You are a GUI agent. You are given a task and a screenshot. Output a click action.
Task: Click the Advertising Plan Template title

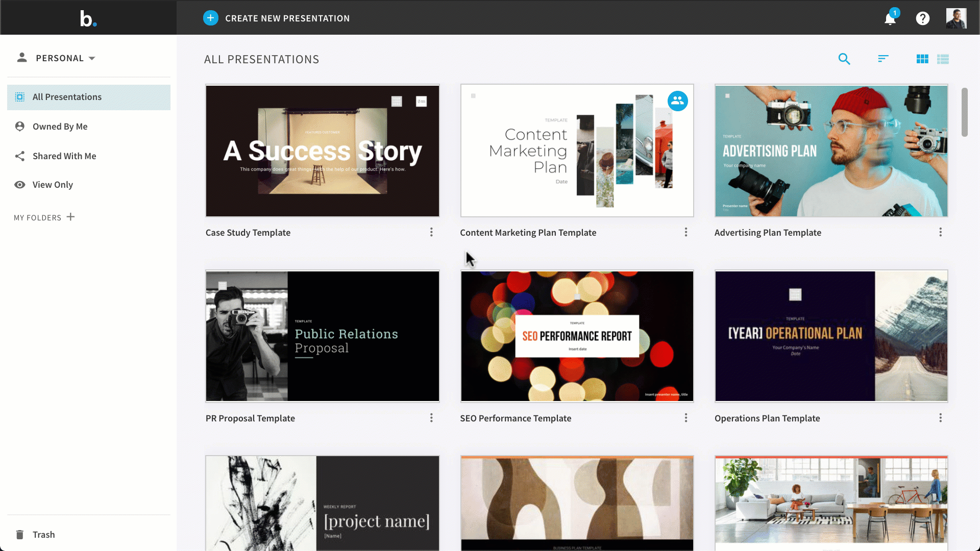pyautogui.click(x=768, y=233)
